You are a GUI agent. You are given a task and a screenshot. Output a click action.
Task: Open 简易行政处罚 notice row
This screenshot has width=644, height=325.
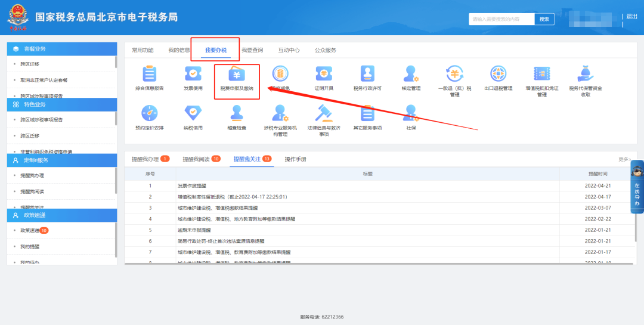[x=379, y=241]
